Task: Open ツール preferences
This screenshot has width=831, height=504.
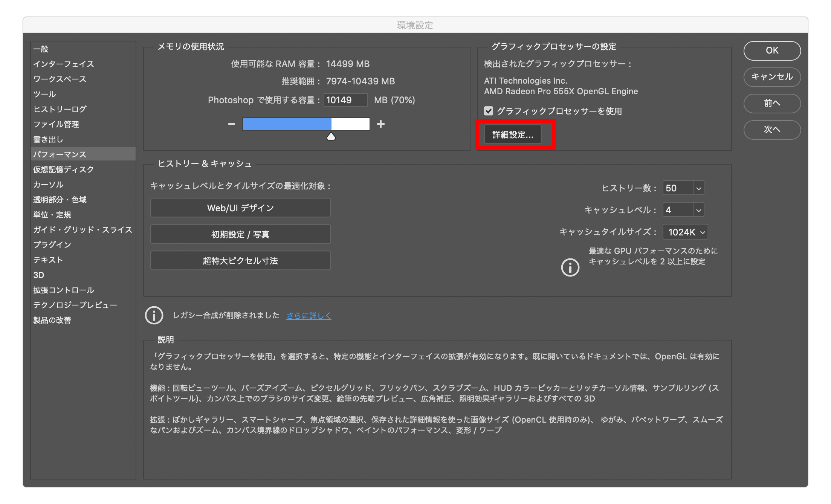Action: tap(83, 94)
